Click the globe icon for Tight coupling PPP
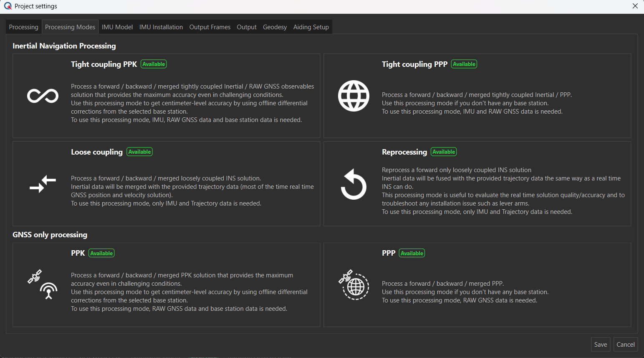 point(354,96)
